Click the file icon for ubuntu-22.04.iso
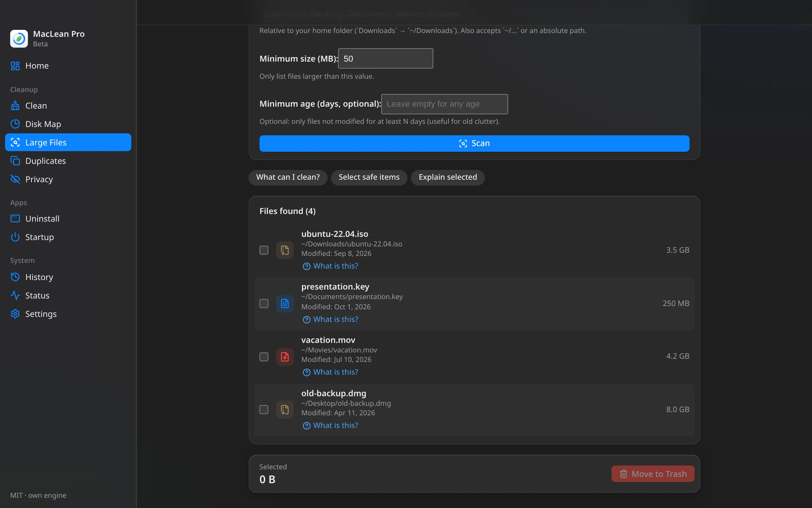The width and height of the screenshot is (812, 508). tap(285, 250)
